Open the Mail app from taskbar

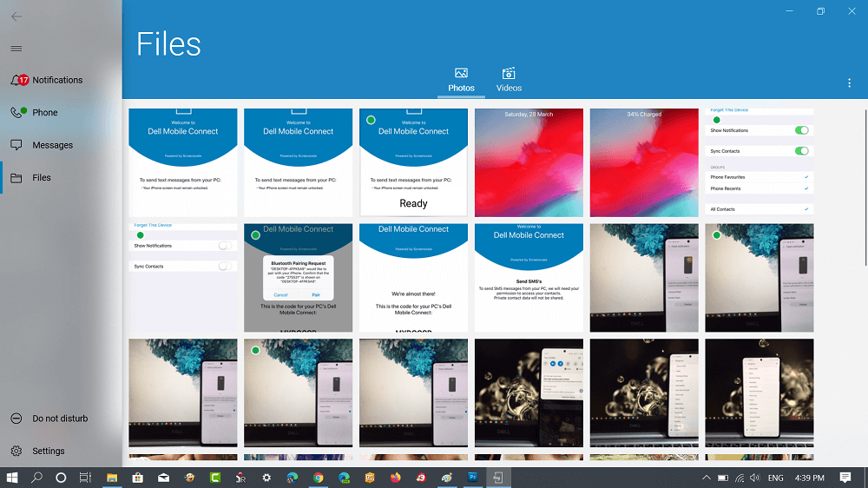163,478
